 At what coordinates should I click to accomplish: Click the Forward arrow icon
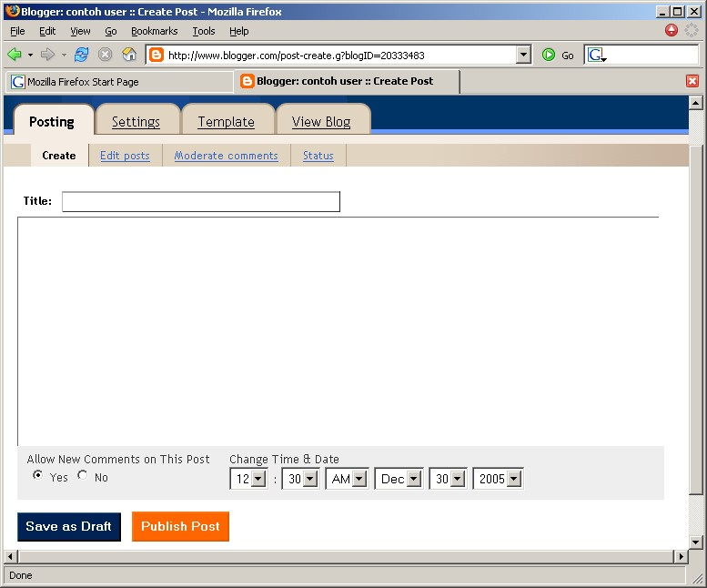click(47, 55)
